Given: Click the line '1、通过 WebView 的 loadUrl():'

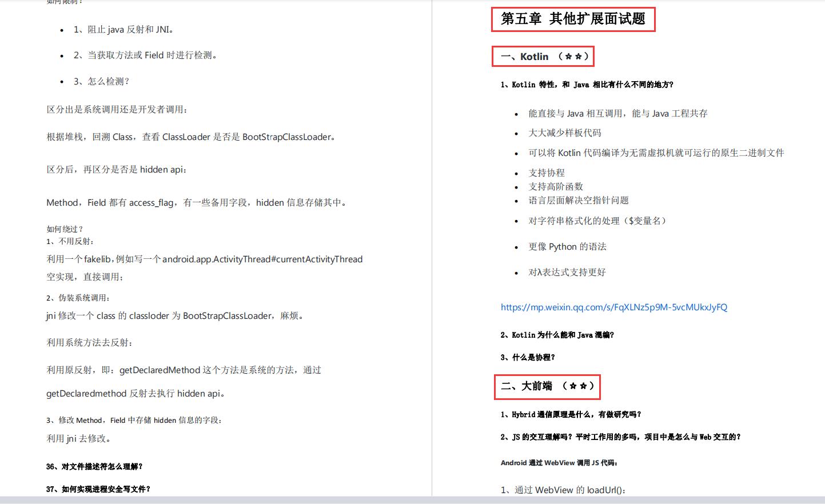Looking at the screenshot, I should pos(563,490).
